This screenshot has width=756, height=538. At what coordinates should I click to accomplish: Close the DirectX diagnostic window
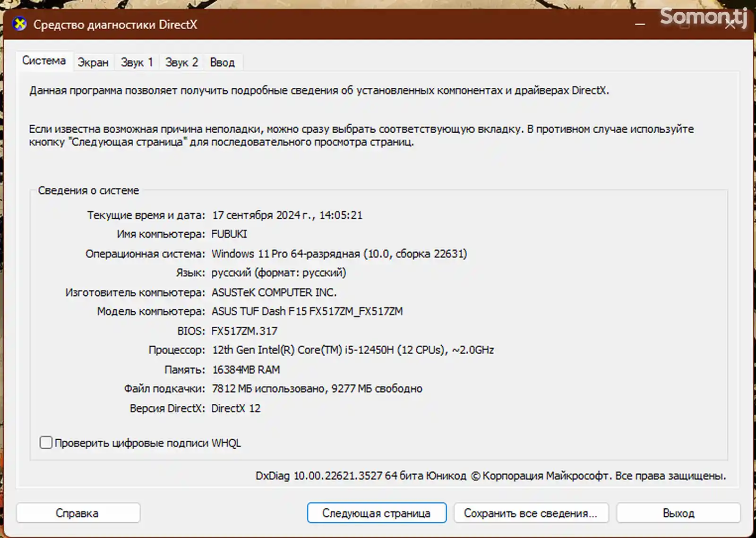pos(730,24)
